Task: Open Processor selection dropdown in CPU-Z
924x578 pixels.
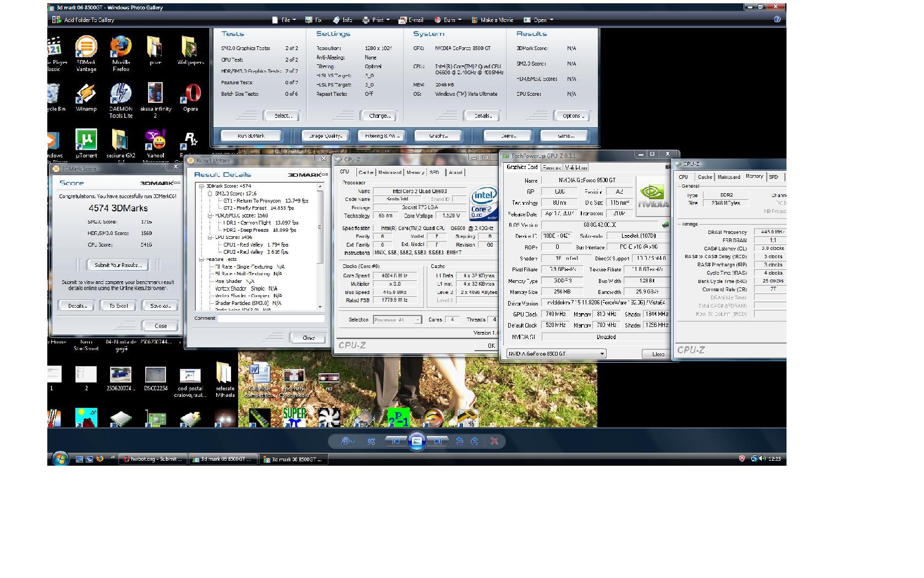Action: coord(397,320)
